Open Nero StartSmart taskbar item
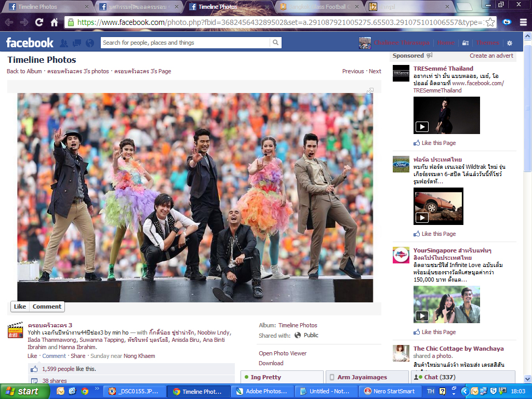The height and width of the screenshot is (399, 532). tap(389, 391)
